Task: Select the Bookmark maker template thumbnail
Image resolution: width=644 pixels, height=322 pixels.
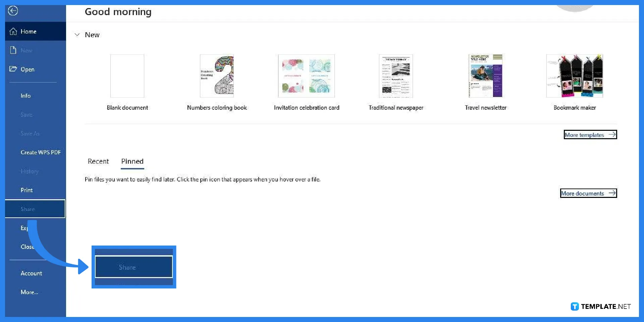Action: click(575, 76)
